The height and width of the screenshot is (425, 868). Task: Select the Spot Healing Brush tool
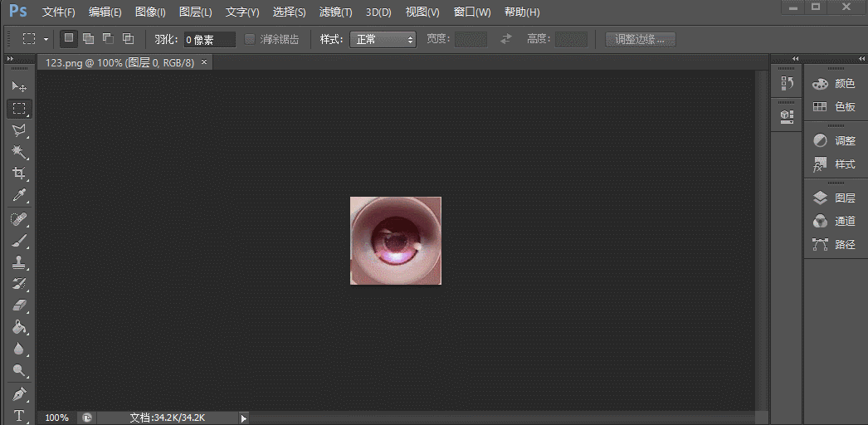pos(19,220)
